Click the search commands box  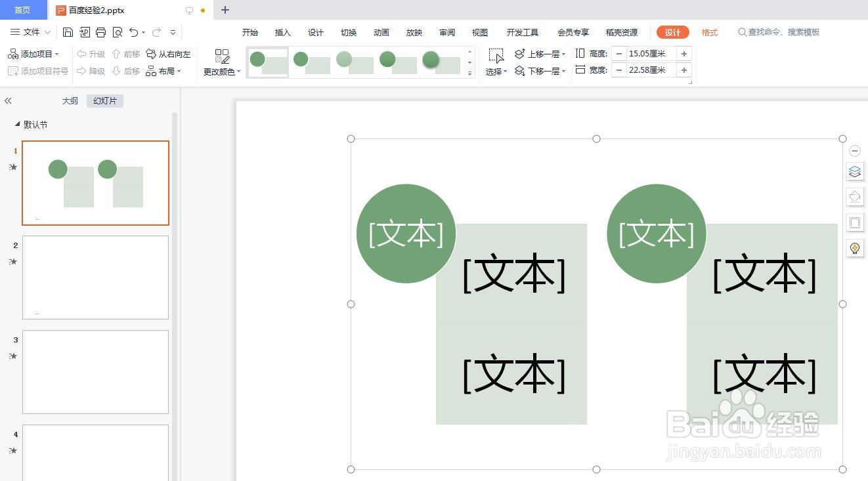click(779, 32)
